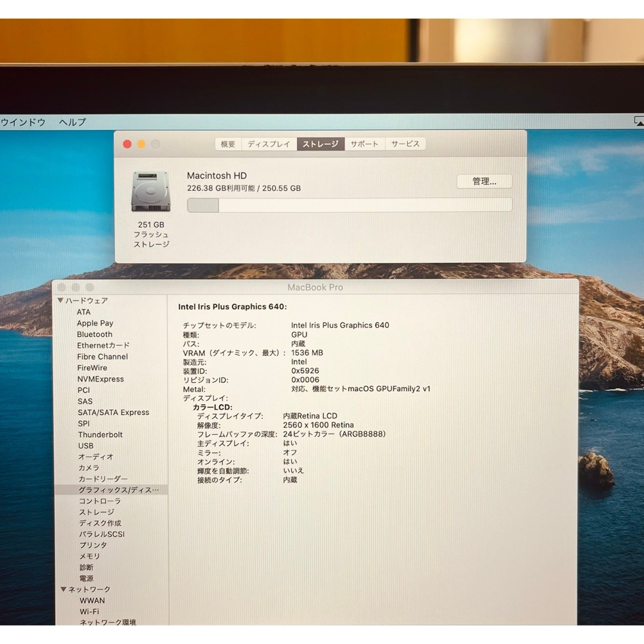Select Ethernetカード in the sidebar
The width and height of the screenshot is (644, 644).
[x=103, y=345]
